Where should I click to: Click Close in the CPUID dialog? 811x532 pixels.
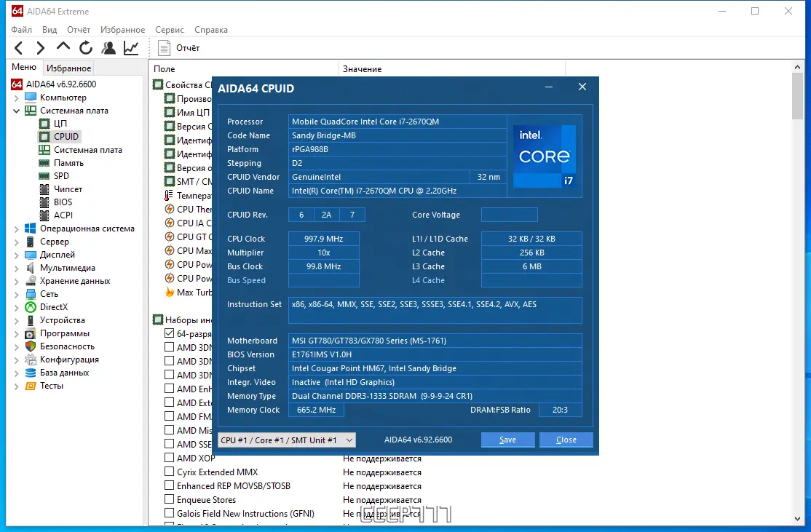click(566, 440)
